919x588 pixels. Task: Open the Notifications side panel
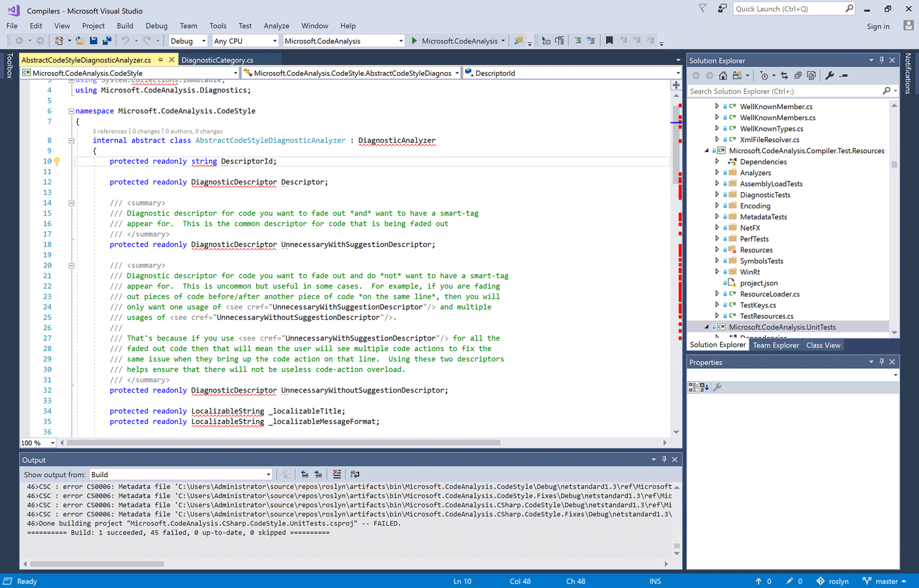908,73
